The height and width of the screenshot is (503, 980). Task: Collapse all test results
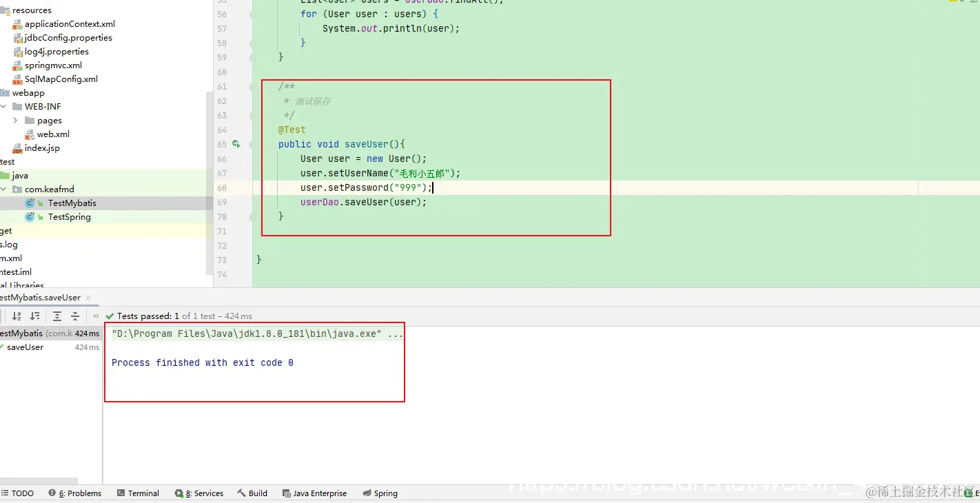pyautogui.click(x=75, y=316)
